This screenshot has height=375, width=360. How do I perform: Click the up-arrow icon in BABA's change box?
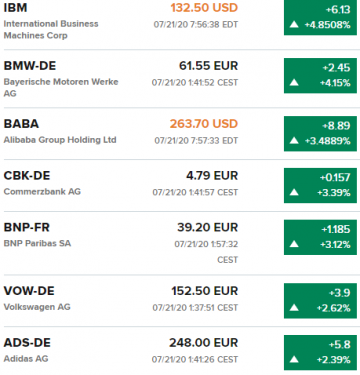[294, 140]
